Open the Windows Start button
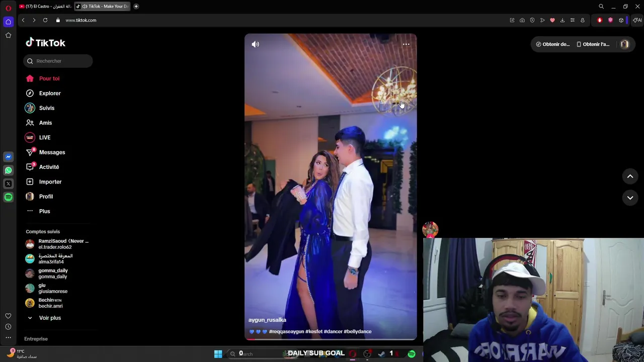This screenshot has width=644, height=362. tap(218, 354)
